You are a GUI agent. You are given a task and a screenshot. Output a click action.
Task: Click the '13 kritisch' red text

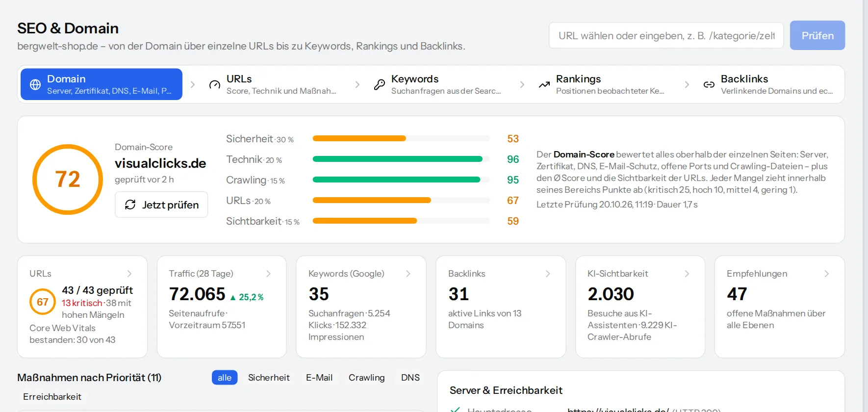pos(82,303)
